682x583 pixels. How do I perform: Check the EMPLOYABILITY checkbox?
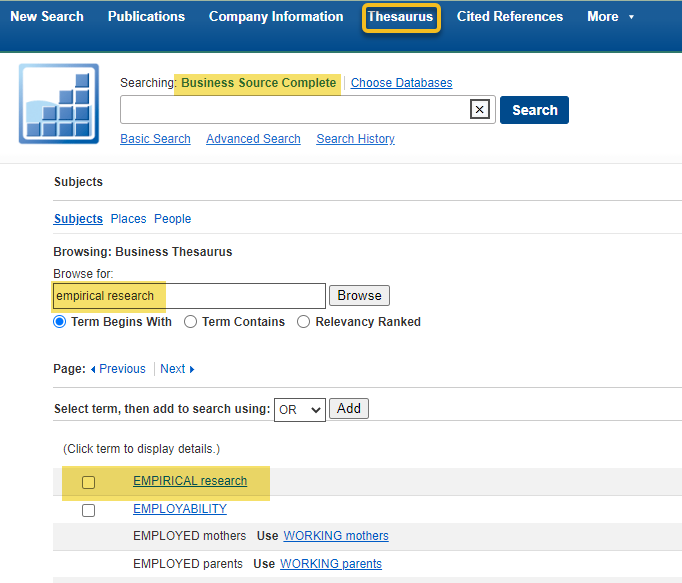[89, 510]
